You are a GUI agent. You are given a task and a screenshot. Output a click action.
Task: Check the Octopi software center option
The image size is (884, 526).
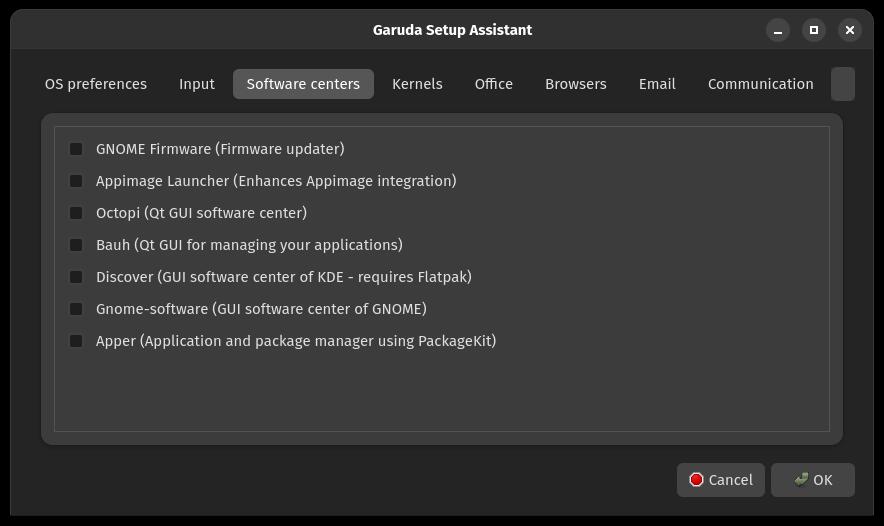(76, 213)
